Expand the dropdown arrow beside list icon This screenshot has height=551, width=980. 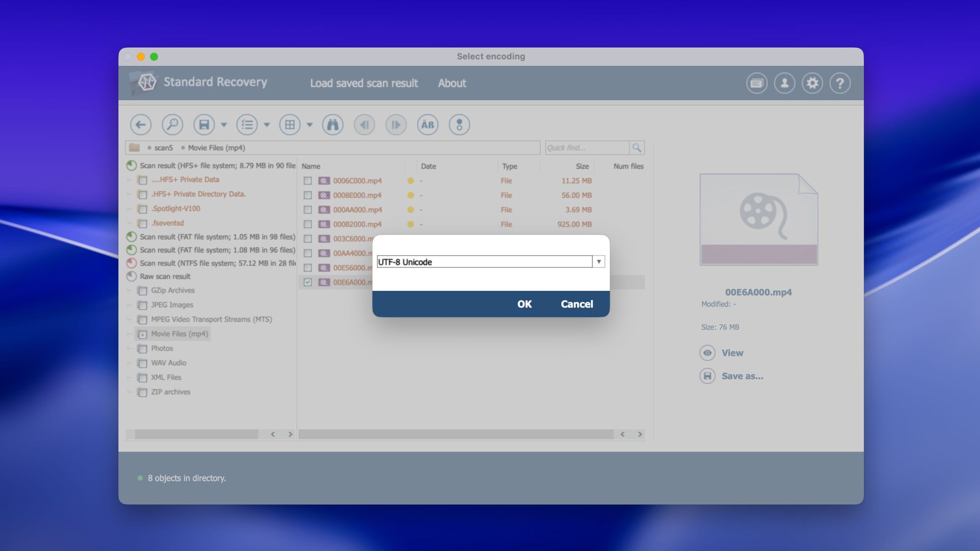pyautogui.click(x=267, y=125)
